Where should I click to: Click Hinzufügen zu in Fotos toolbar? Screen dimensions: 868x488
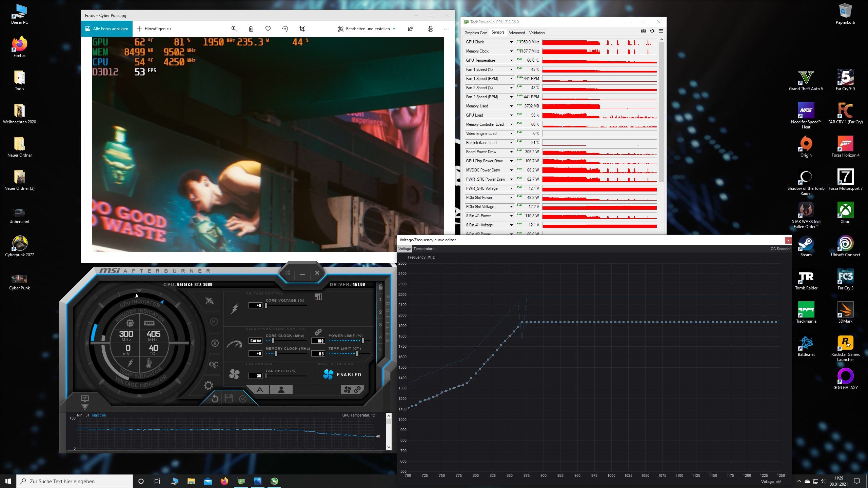(x=154, y=29)
